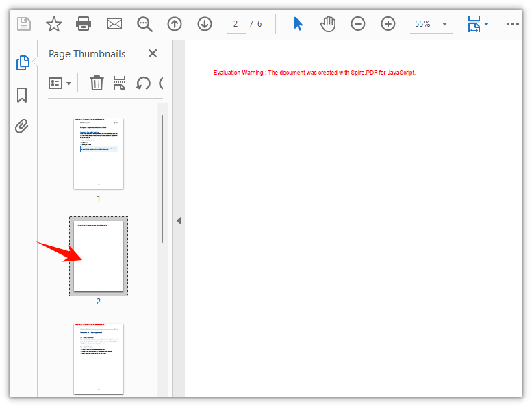The height and width of the screenshot is (407, 532).
Task: Send file by email envelope icon
Action: point(114,24)
